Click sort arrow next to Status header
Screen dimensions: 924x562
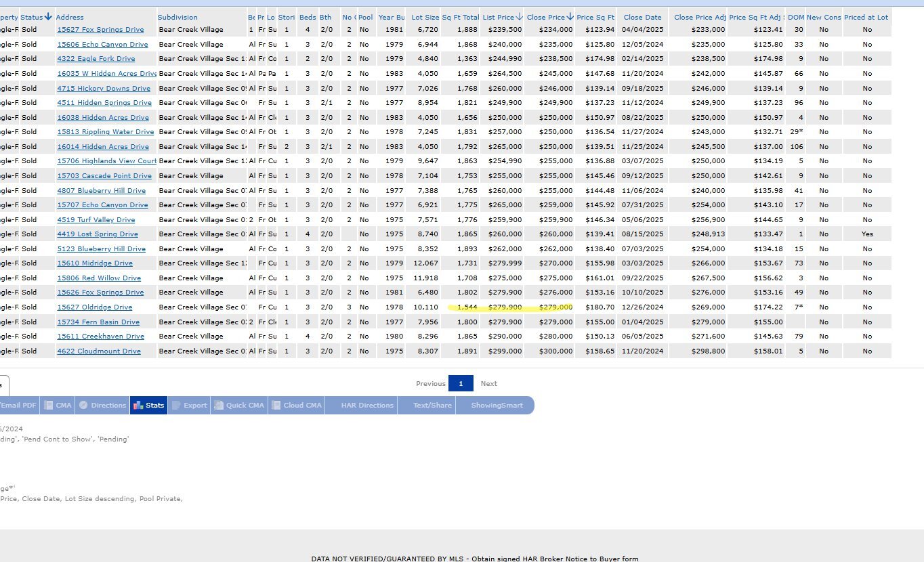pyautogui.click(x=49, y=16)
